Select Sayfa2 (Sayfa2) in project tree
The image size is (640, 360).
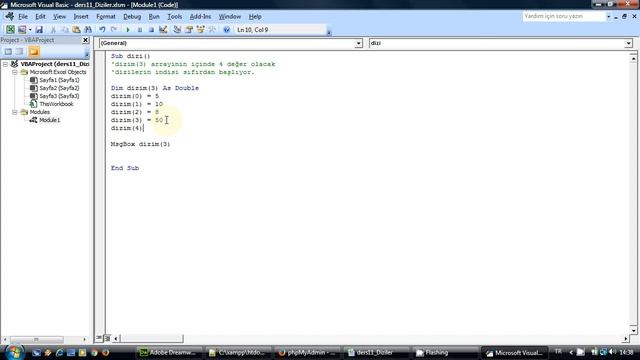point(59,88)
